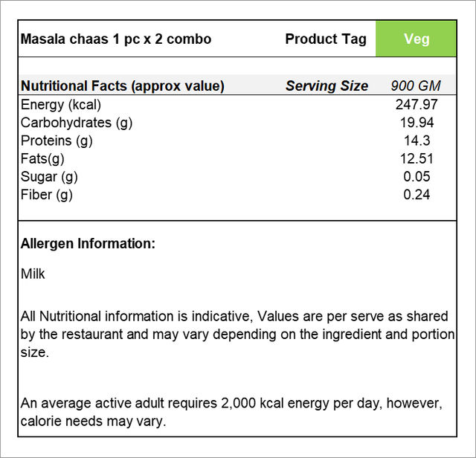The width and height of the screenshot is (476, 458).
Task: Click the 12.51 fats value
Action: point(416,158)
